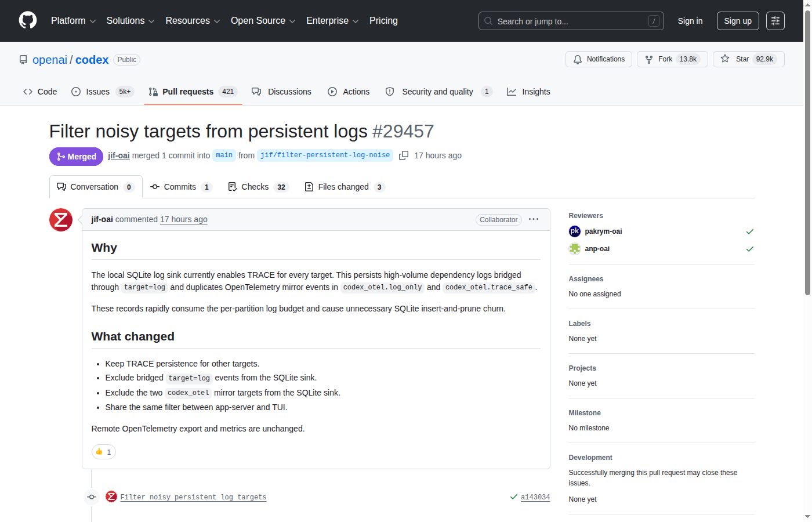Expand the Solutions menu
Image resolution: width=812 pixels, height=522 pixels.
point(130,21)
